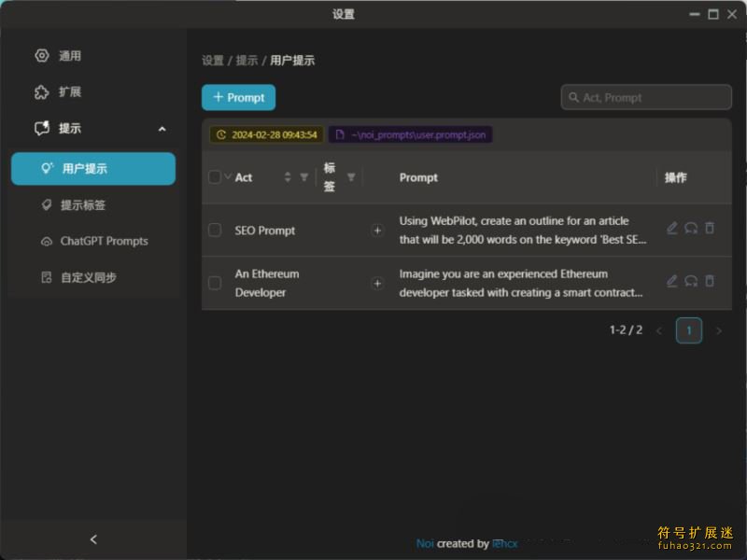Sort the table by Act column
747x560 pixels.
[288, 177]
